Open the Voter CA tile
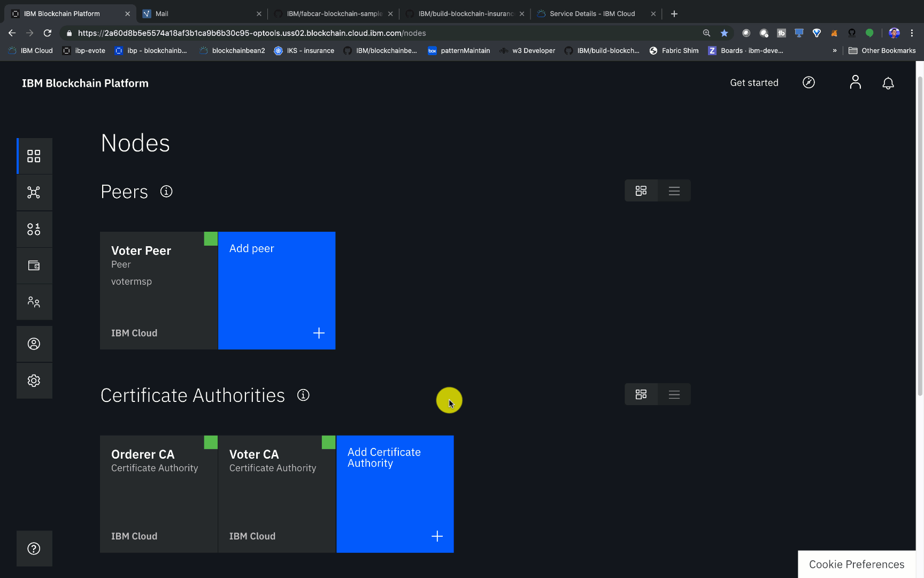The height and width of the screenshot is (578, 924). 277,494
